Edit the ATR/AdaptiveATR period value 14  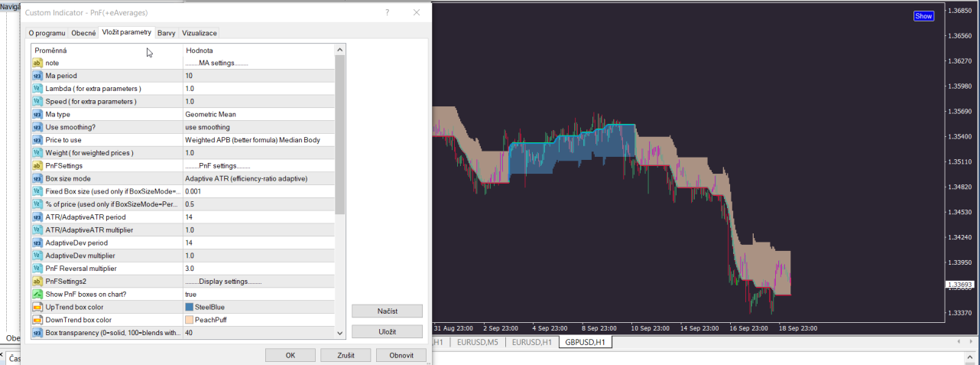(x=259, y=217)
